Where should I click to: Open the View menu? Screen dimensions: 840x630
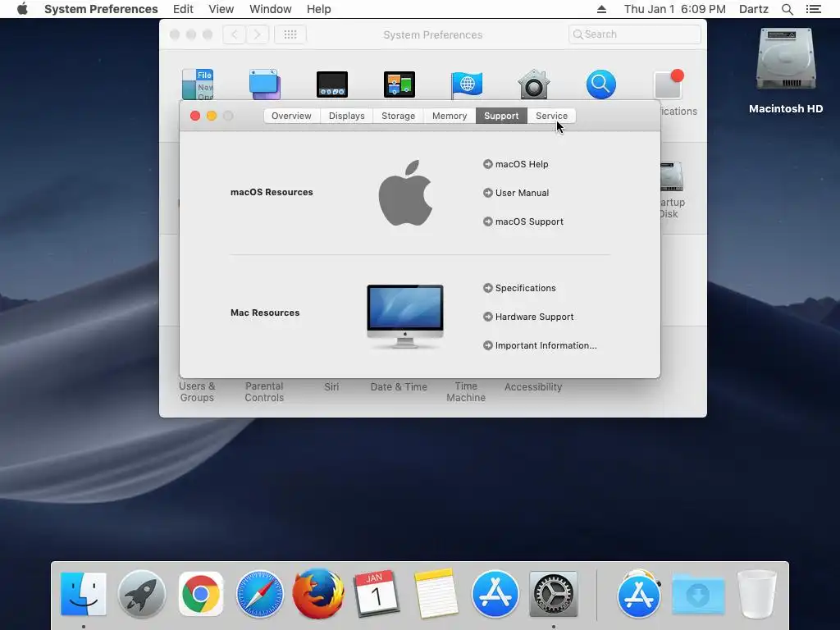[x=221, y=9]
